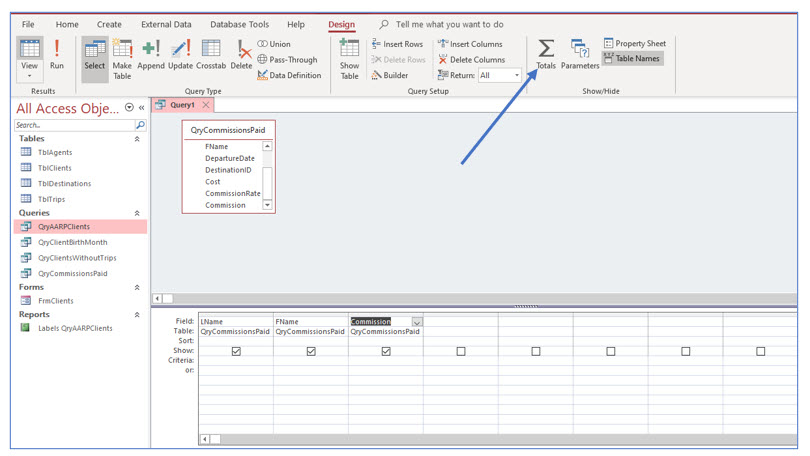Choose the Delete query type
810x456 pixels.
click(x=241, y=55)
